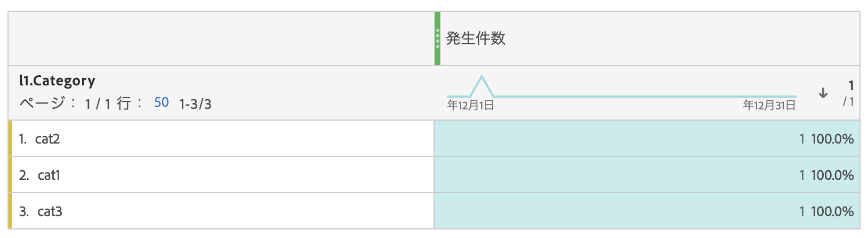868x238 pixels.
Task: Click the 1-3/3 row range text
Action: click(x=195, y=104)
